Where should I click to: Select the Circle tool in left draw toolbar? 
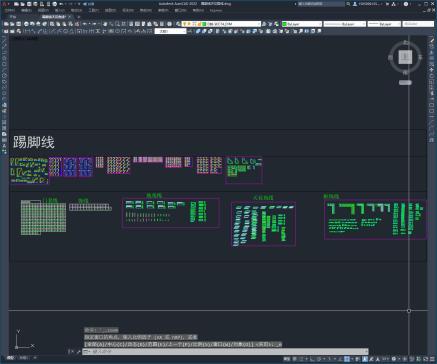pyautogui.click(x=4, y=75)
